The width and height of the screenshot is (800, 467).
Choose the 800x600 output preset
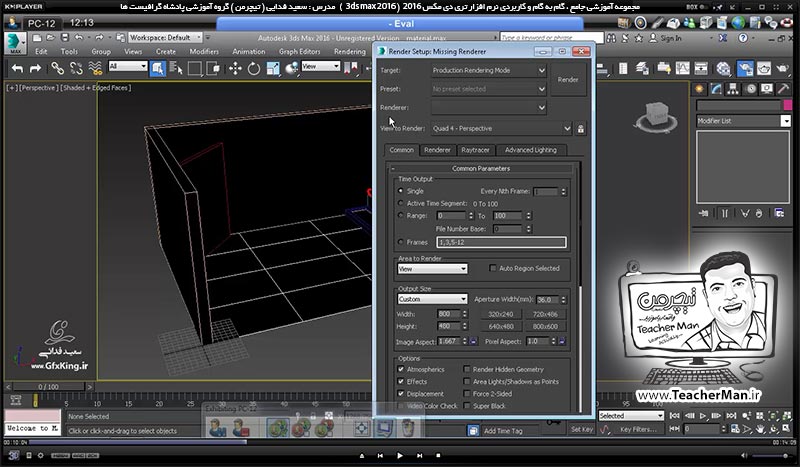pos(545,327)
